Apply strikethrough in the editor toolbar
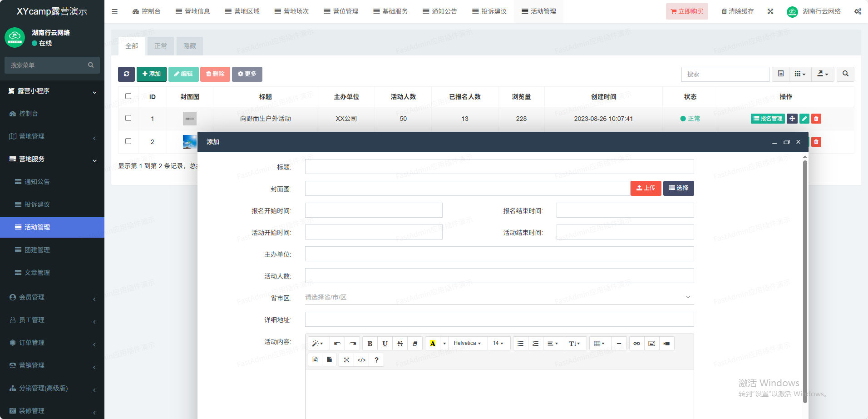This screenshot has height=419, width=868. tap(400, 344)
